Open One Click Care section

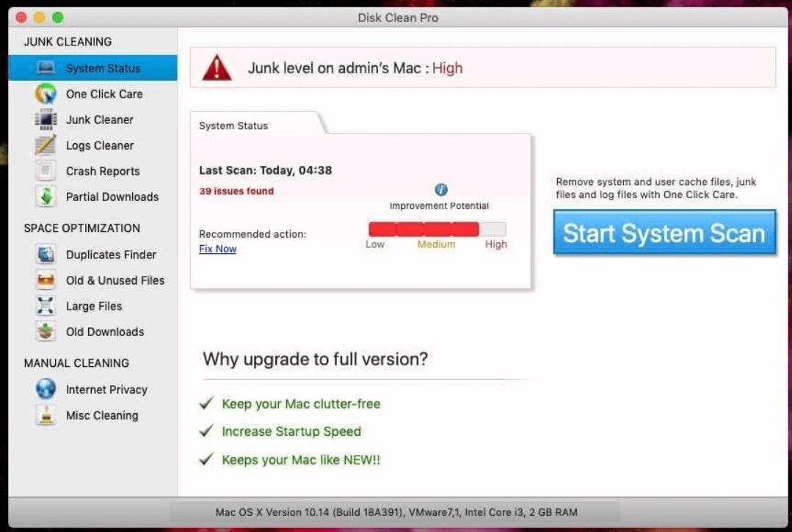point(93,94)
